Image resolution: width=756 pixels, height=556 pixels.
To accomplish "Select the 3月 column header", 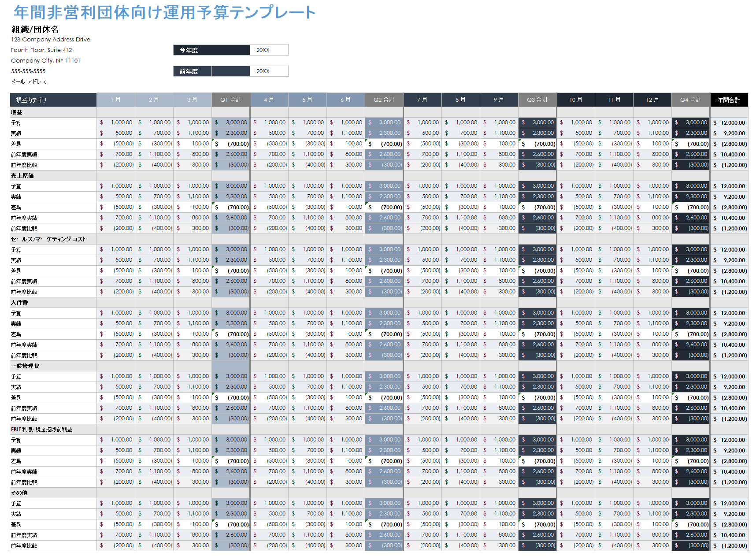I will click(x=193, y=100).
